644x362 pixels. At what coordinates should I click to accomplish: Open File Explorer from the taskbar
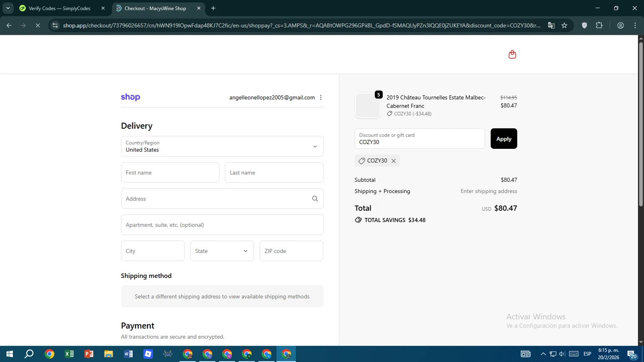[109, 354]
